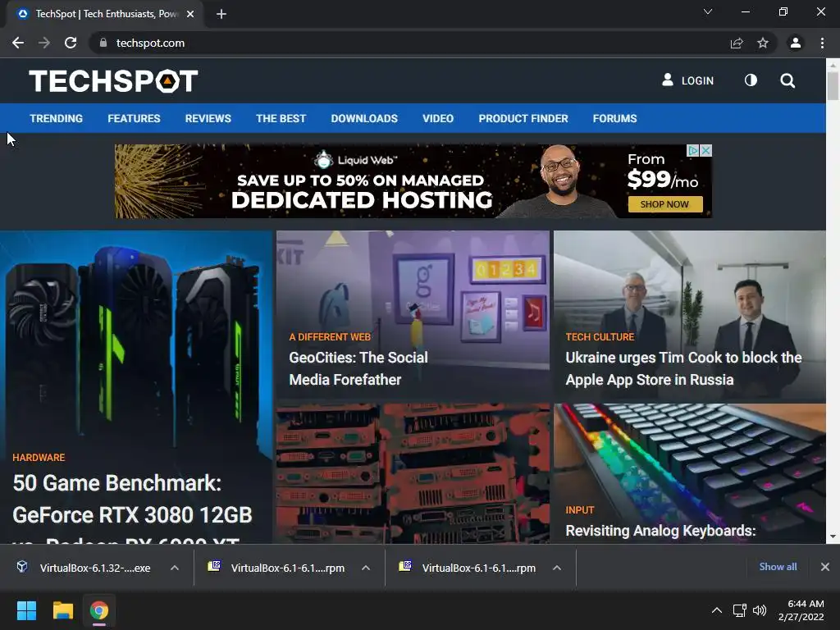
Task: Open the downloaded VirtualBox-6.1.32 exe file
Action: 85,568
